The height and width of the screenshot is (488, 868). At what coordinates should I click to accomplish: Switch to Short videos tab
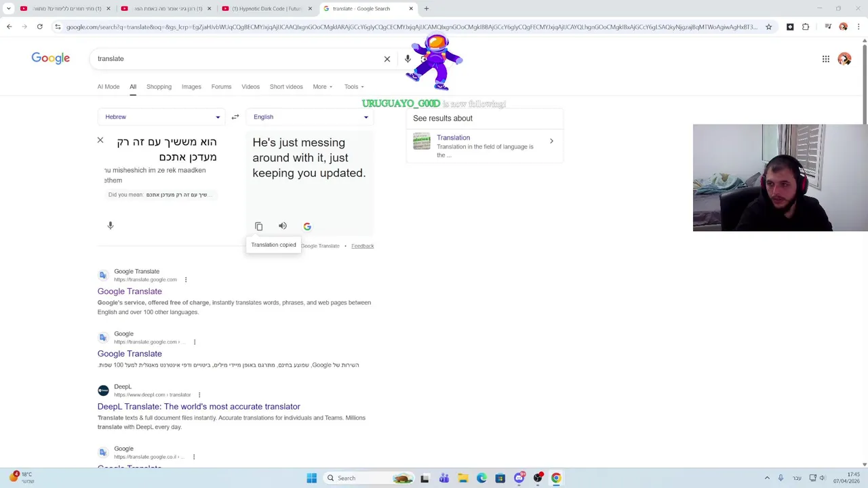coord(286,87)
